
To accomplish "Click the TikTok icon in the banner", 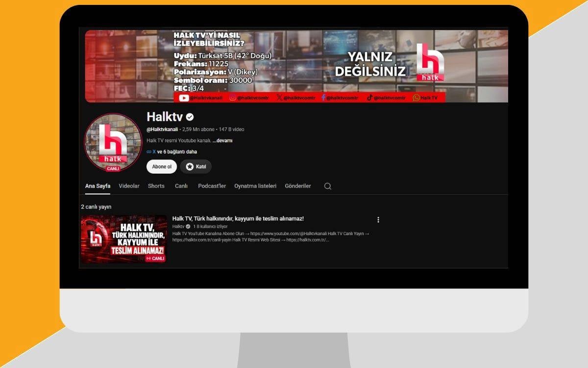I will (x=370, y=98).
